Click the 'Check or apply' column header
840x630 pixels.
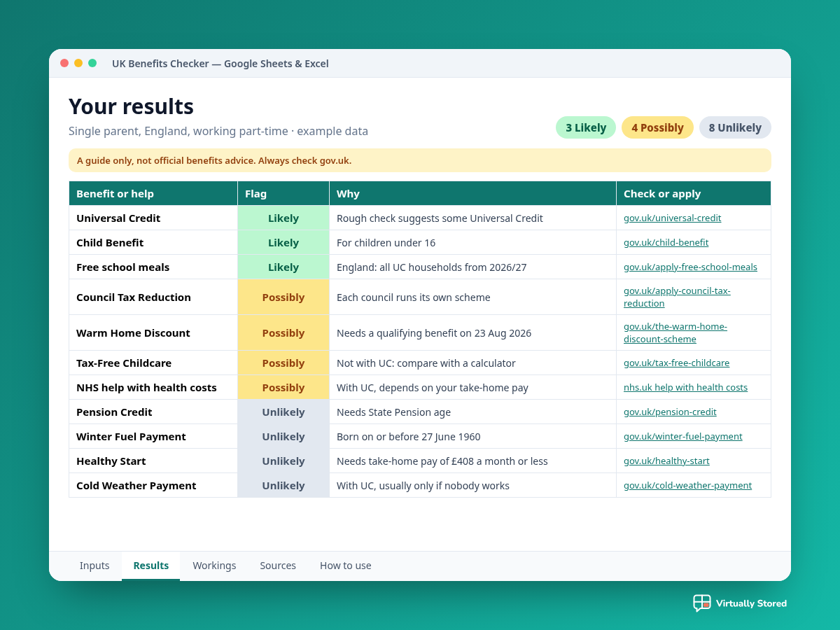point(694,193)
